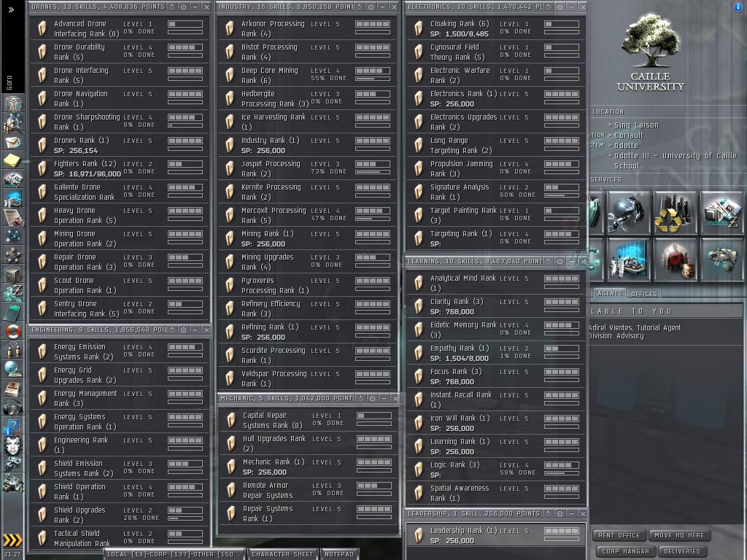The width and height of the screenshot is (747, 560).
Task: Select the Arkonor Processing skill row
Action: point(307,28)
